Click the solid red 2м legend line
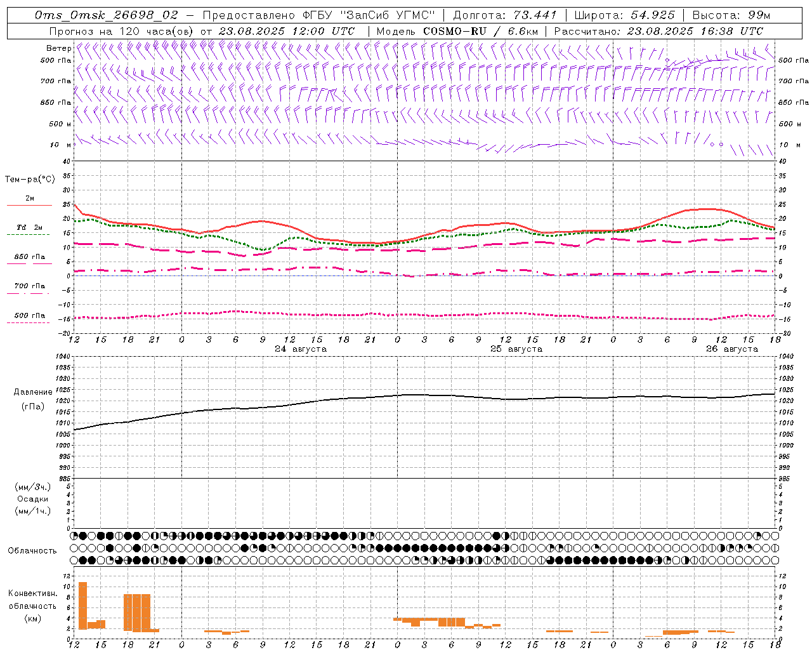 click(29, 205)
